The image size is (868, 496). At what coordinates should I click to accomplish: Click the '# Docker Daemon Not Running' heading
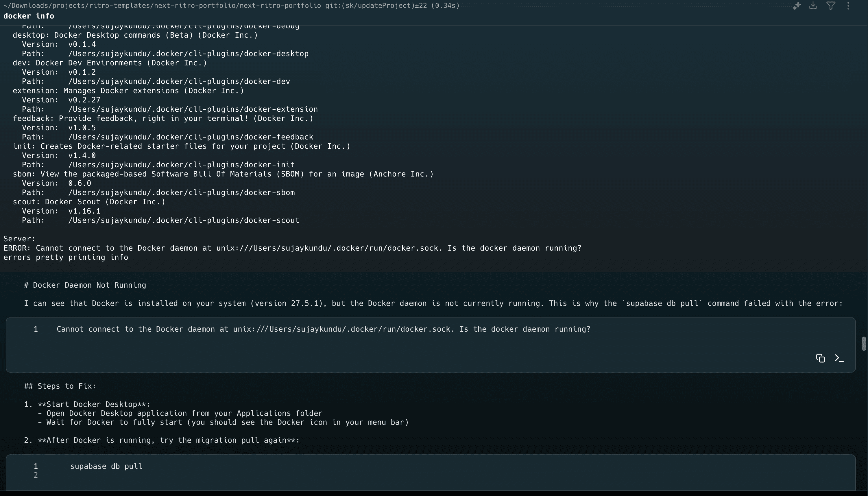pyautogui.click(x=85, y=285)
